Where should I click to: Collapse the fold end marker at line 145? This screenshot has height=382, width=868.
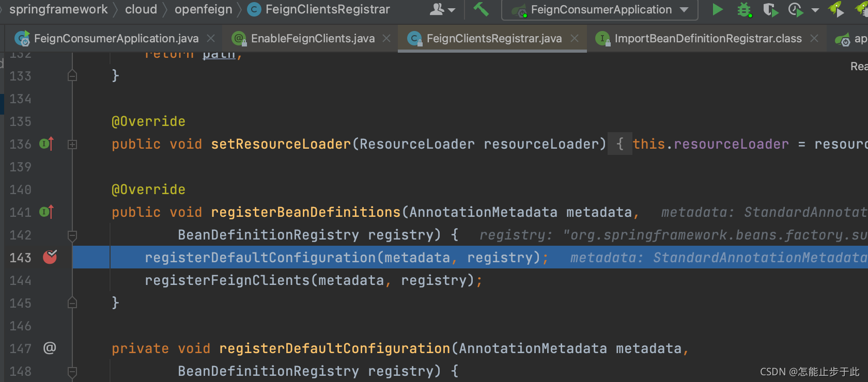coord(72,303)
